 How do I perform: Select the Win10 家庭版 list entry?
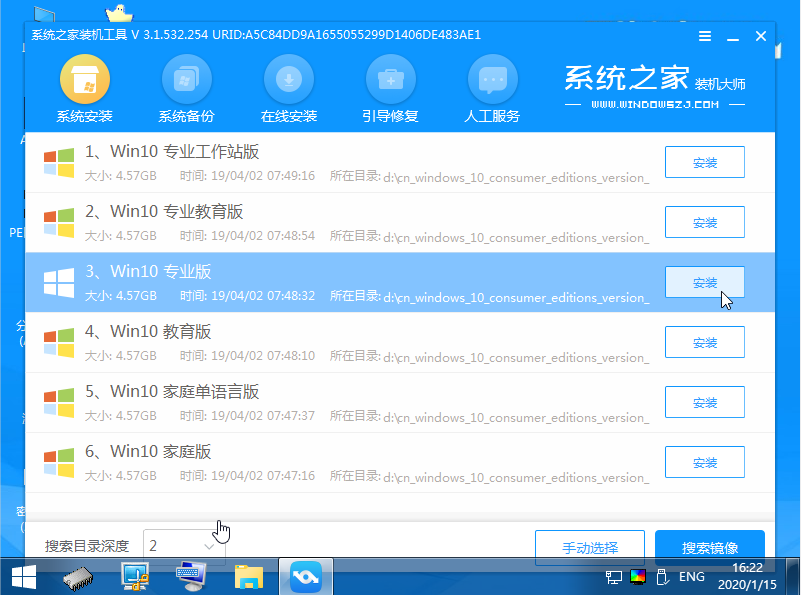[399, 462]
